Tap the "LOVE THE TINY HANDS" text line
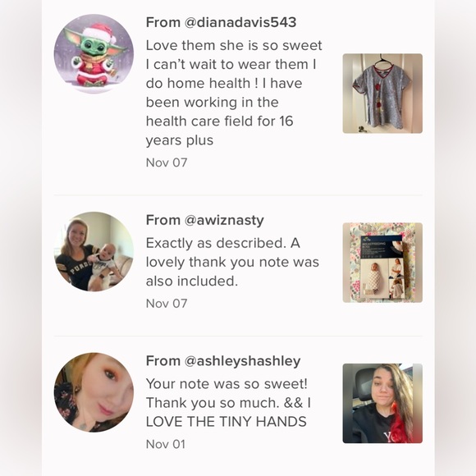This screenshot has height=476, width=476. point(227,422)
